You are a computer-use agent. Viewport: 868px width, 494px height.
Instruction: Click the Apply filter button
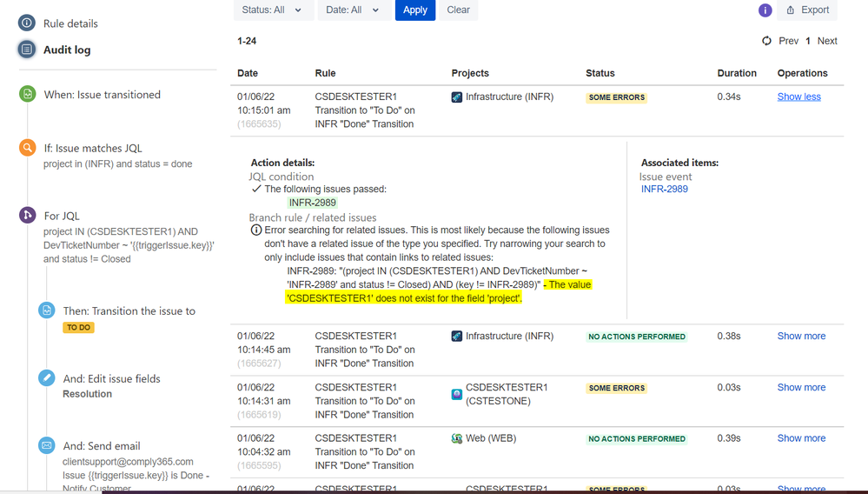click(x=415, y=10)
